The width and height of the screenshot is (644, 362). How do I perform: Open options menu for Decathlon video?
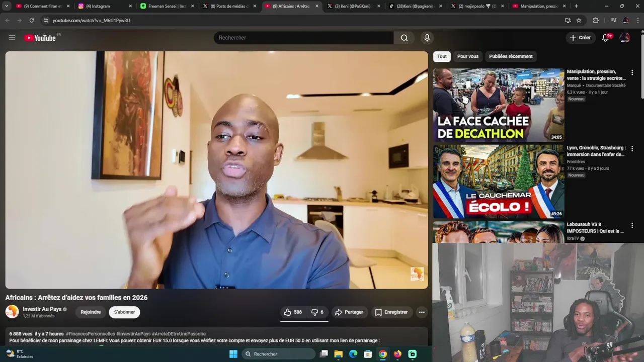[632, 72]
